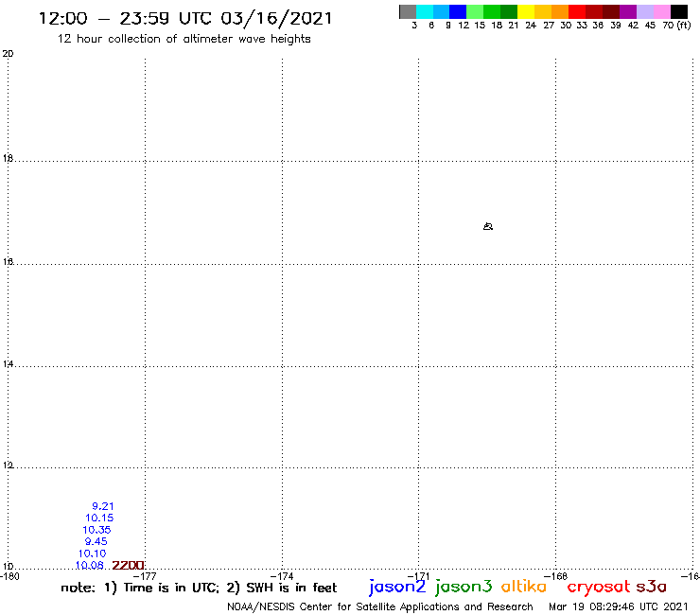The image size is (700, 615).
Task: Click the small island outline on the map
Action: [488, 226]
